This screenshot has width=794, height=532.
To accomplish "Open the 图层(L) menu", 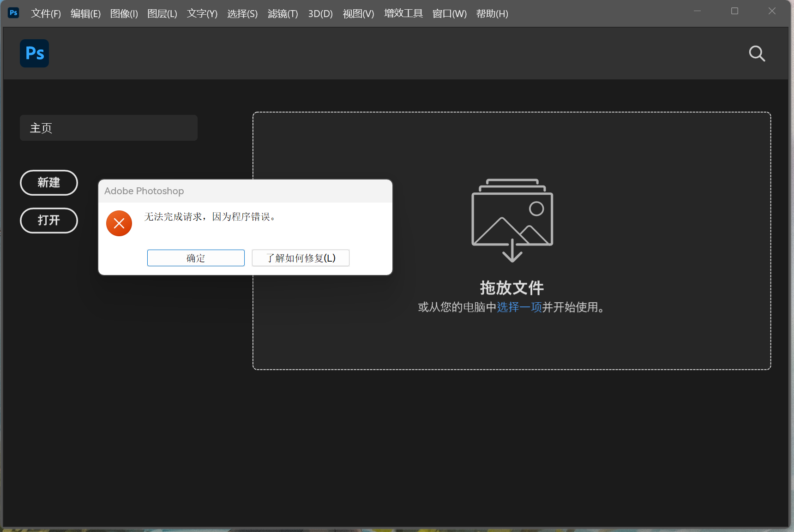I will tap(162, 14).
